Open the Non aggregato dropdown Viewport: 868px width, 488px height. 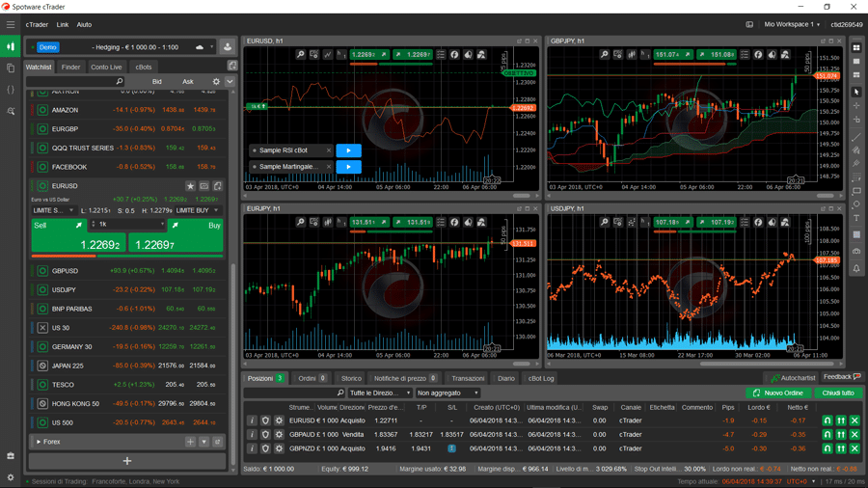[x=448, y=393]
